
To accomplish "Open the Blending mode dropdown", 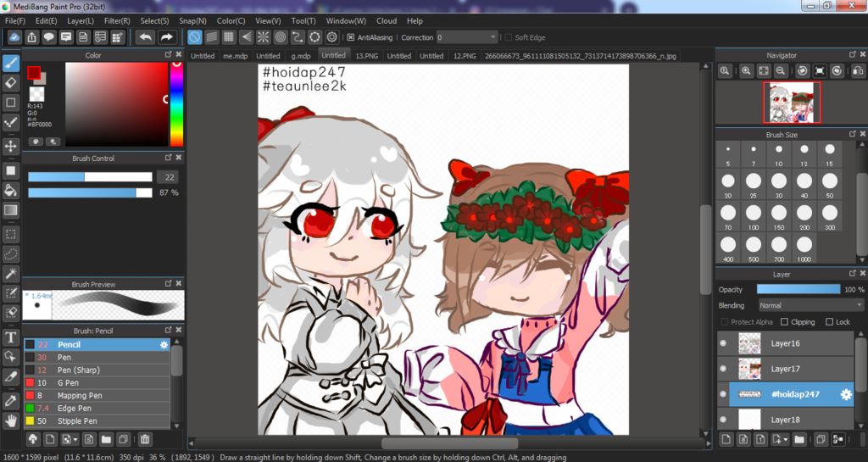I will click(x=810, y=305).
